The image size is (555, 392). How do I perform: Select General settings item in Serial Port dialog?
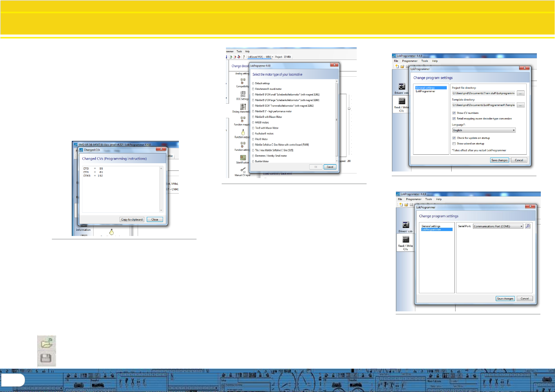(x=431, y=226)
